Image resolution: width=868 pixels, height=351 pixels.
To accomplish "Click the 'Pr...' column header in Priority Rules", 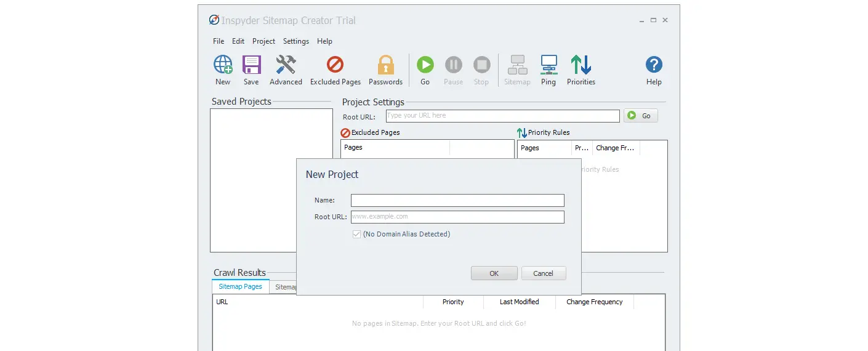I will click(582, 148).
